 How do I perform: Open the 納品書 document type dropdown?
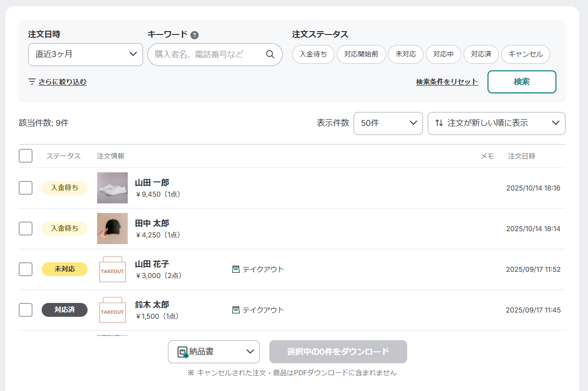tap(214, 352)
